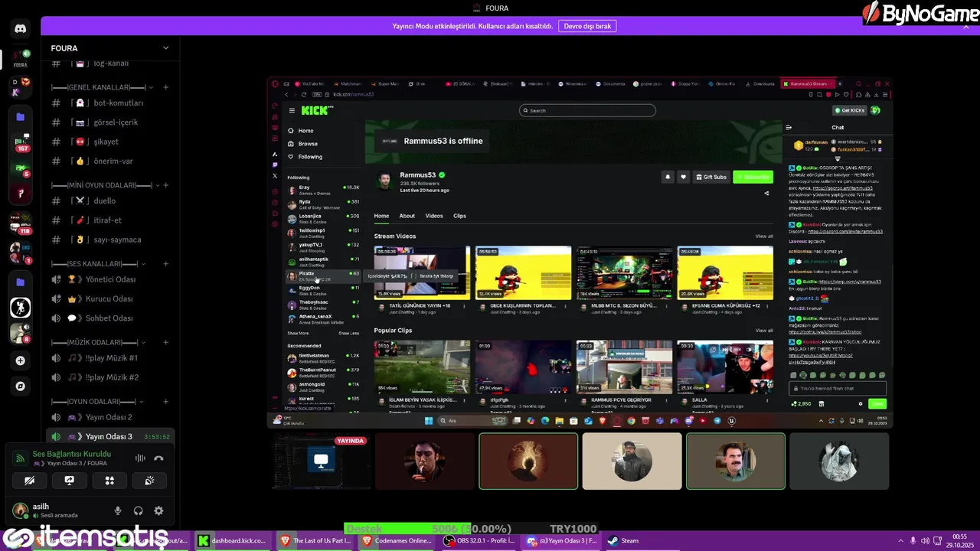
Task: Click Devre dışı bırak button
Action: pyautogui.click(x=587, y=26)
